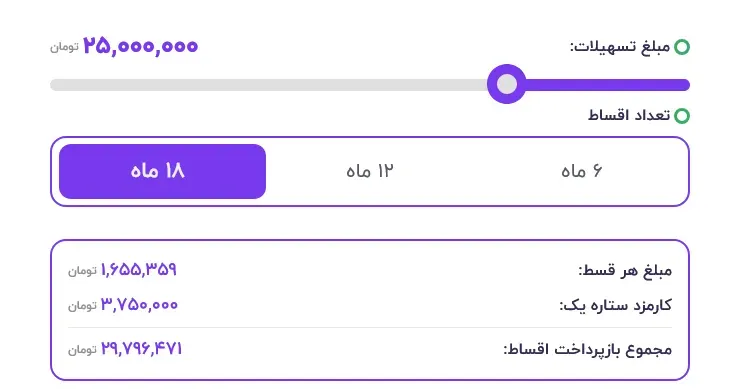Click the ۲۵,۰۰۰,۰۰۰ loan amount value
The height and width of the screenshot is (389, 733).
(141, 46)
